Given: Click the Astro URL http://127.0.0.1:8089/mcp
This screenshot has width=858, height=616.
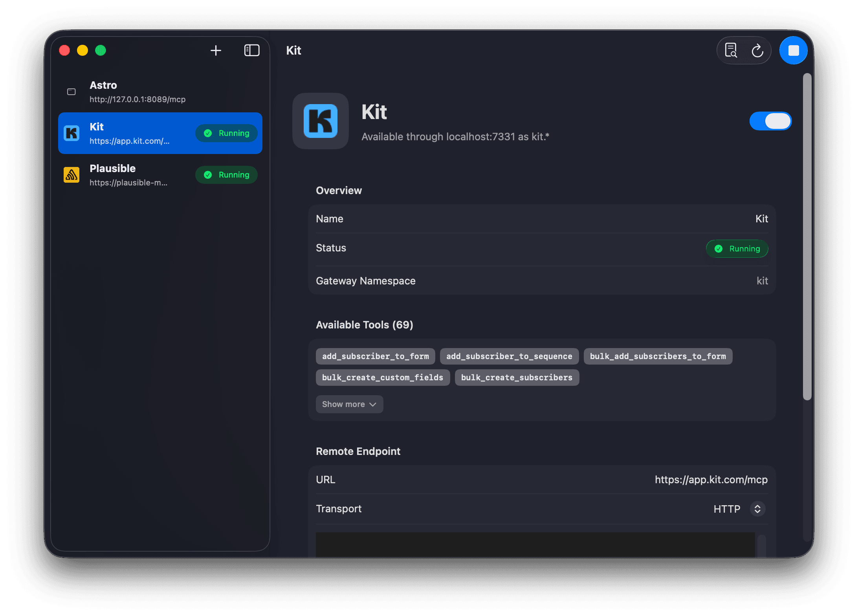Looking at the screenshot, I should 137,99.
